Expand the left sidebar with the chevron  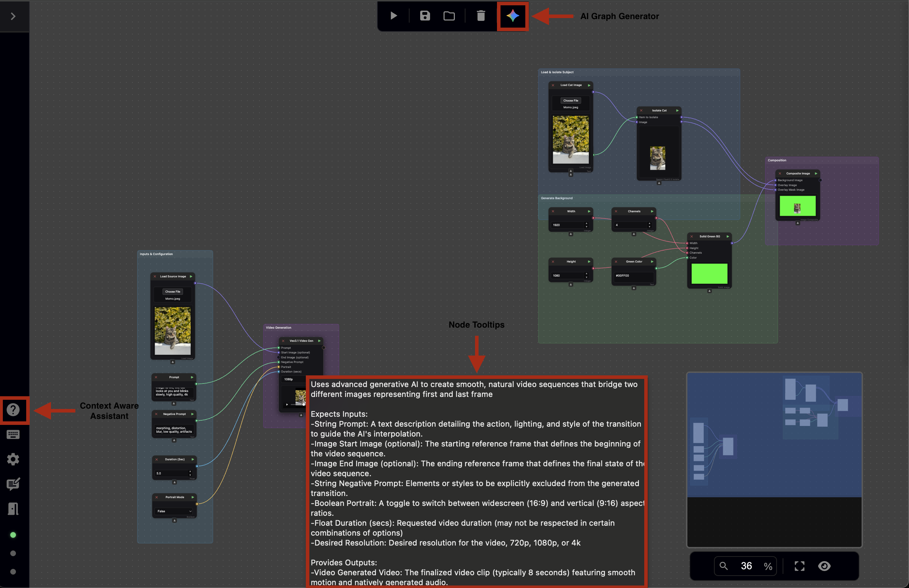coord(13,16)
